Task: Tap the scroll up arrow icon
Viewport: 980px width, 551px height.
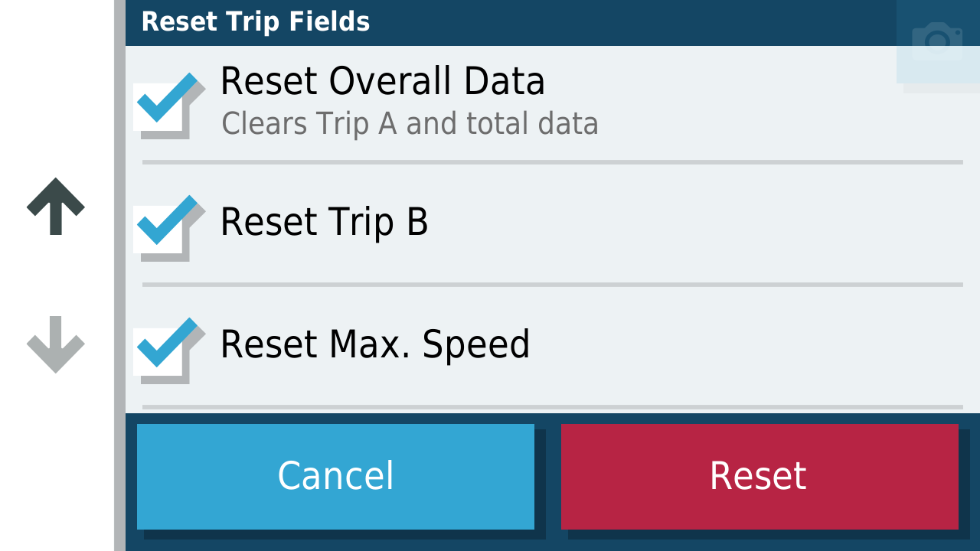Action: point(55,206)
